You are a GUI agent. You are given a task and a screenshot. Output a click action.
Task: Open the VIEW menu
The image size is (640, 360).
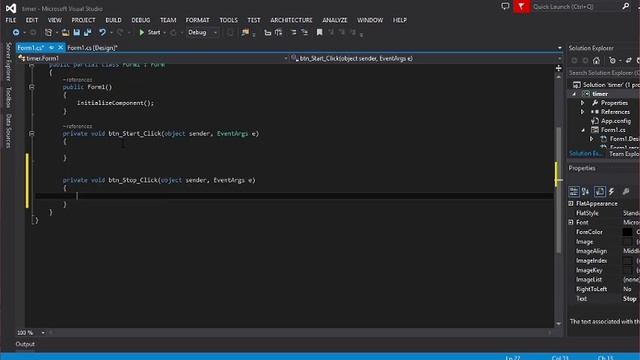(x=54, y=20)
